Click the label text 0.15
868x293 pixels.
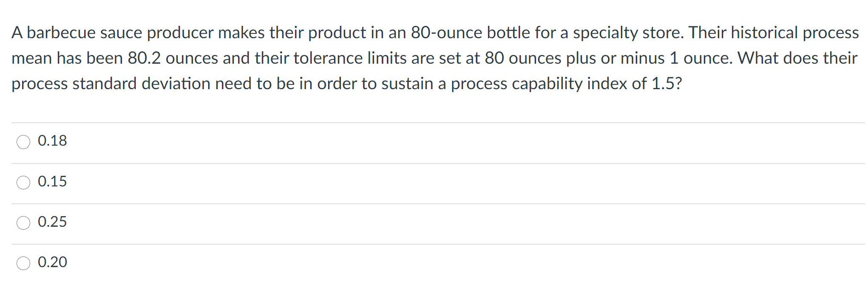pyautogui.click(x=52, y=182)
